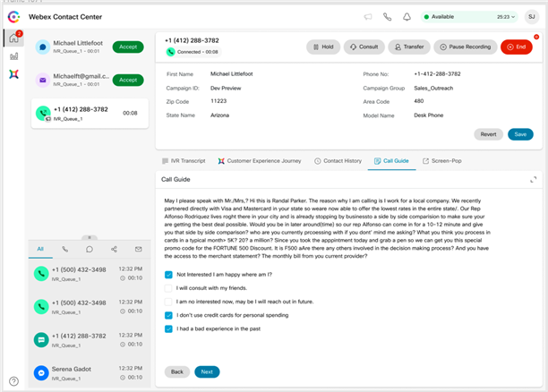This screenshot has height=392, width=548.
Task: Click the Phone No value +1-412-288-3782
Action: (x=437, y=74)
